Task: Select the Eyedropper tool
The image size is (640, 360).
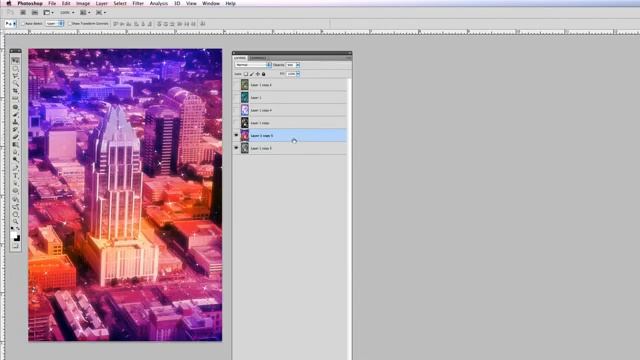Action: (16, 98)
